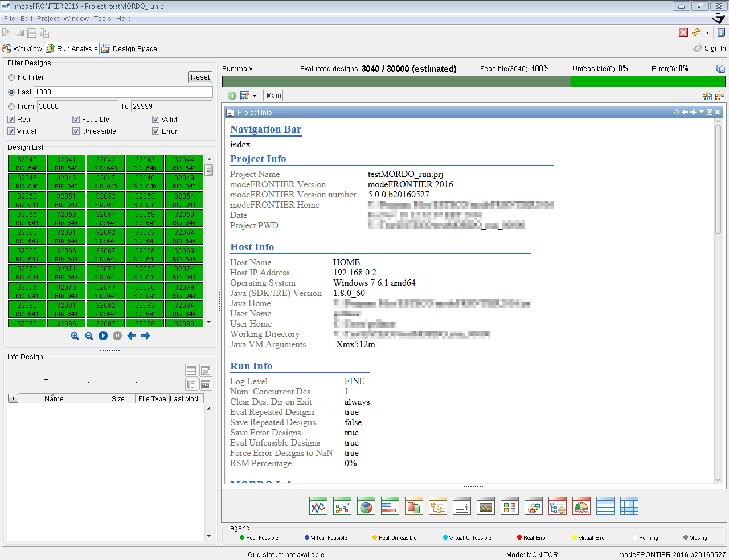Click the red X stop run icon
Viewport: 729px width, 560px height.
[x=683, y=32]
